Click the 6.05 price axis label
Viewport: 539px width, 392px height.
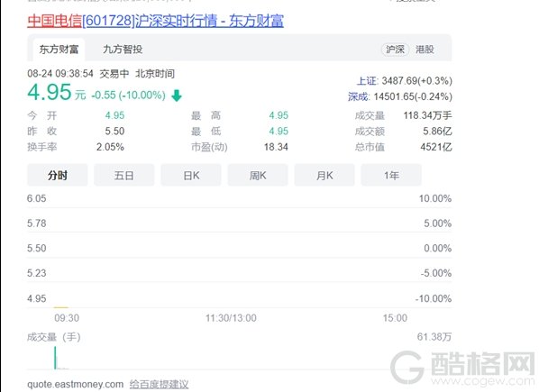[x=36, y=198]
